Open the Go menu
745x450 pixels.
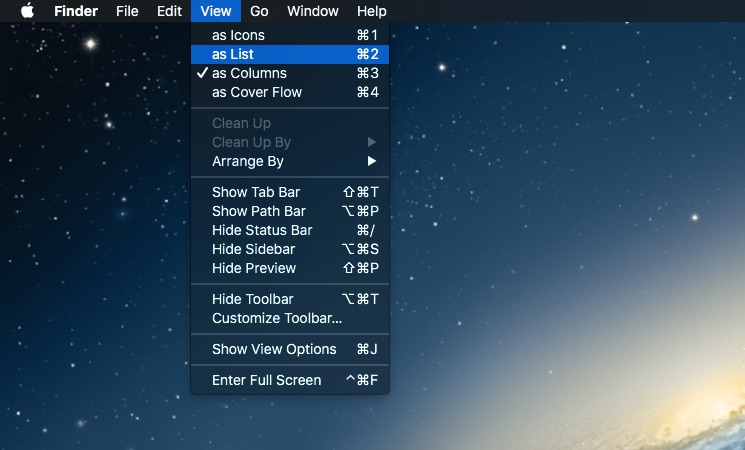tap(259, 11)
